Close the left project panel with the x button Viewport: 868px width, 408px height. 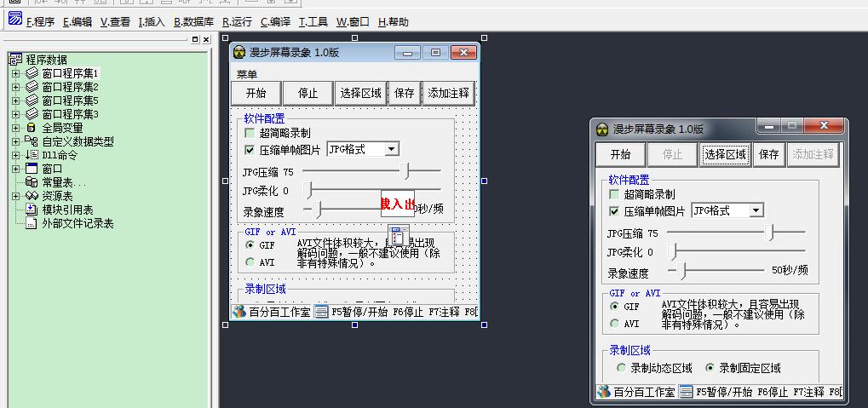coord(206,40)
